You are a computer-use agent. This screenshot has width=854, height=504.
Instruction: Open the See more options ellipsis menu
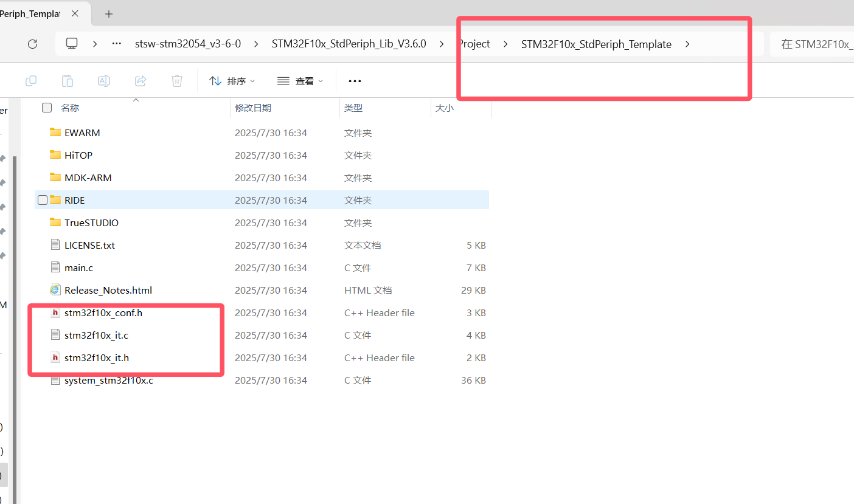pos(355,81)
